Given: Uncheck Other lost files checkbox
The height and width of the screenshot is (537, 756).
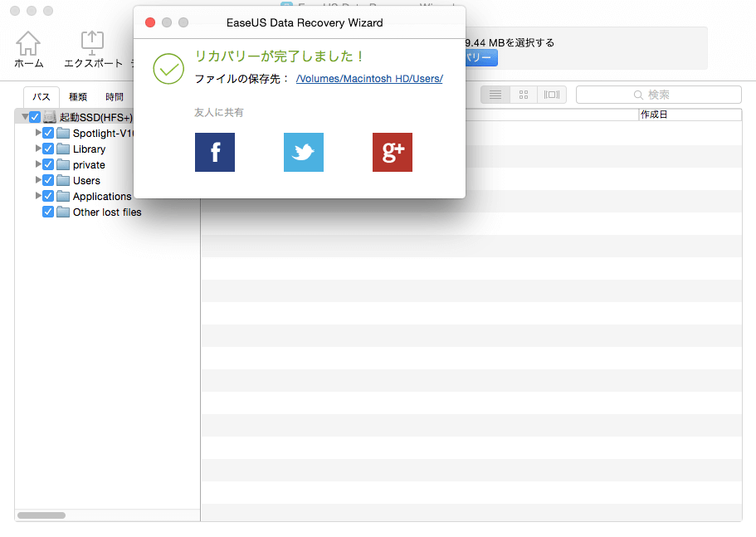Looking at the screenshot, I should (48, 212).
